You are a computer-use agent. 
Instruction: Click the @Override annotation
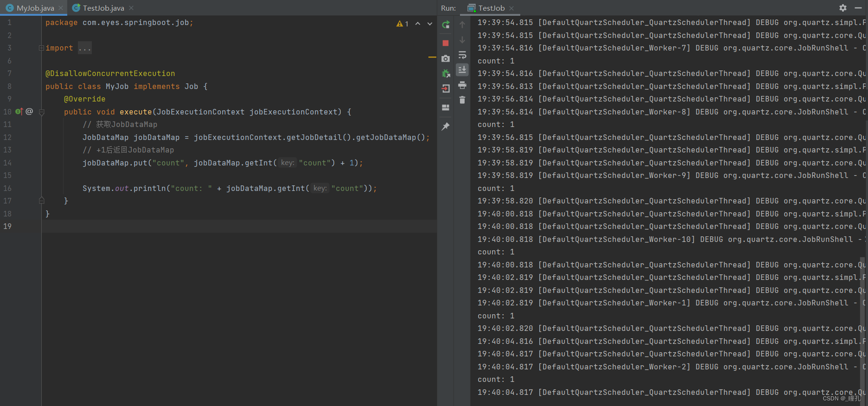click(85, 99)
